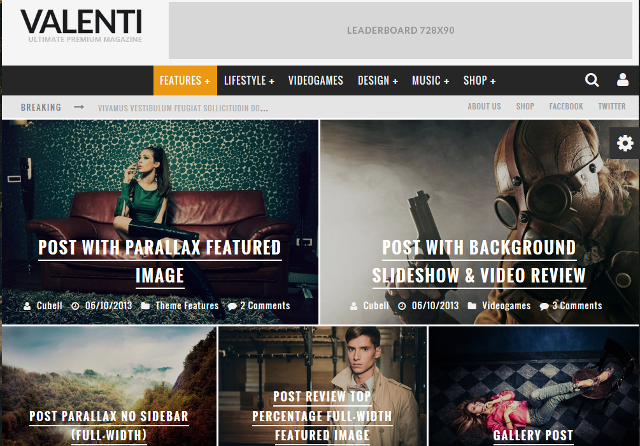Click Cubell author on Parallax Featured post
Image resolution: width=640 pixels, height=446 pixels.
49,306
